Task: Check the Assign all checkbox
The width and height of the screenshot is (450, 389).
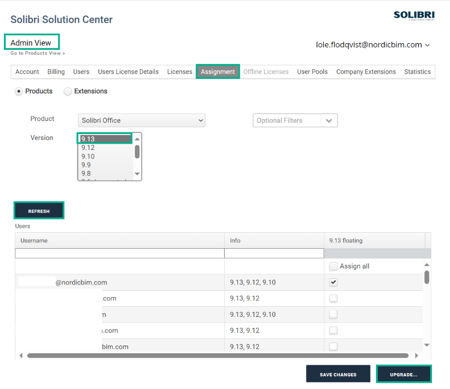Action: pos(333,266)
